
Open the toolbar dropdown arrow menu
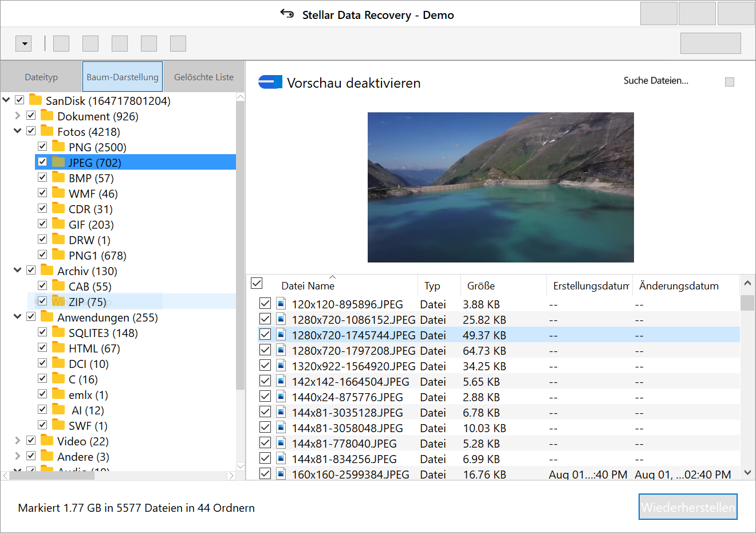[23, 44]
